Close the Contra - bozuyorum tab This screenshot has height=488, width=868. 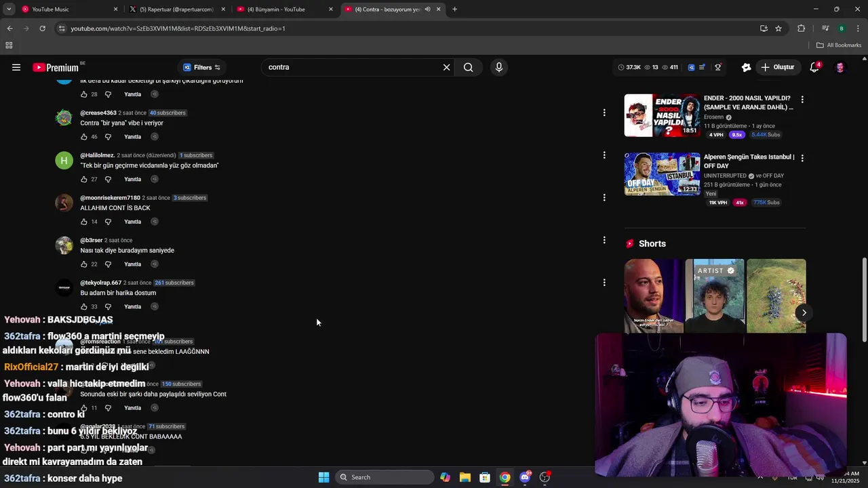point(439,9)
